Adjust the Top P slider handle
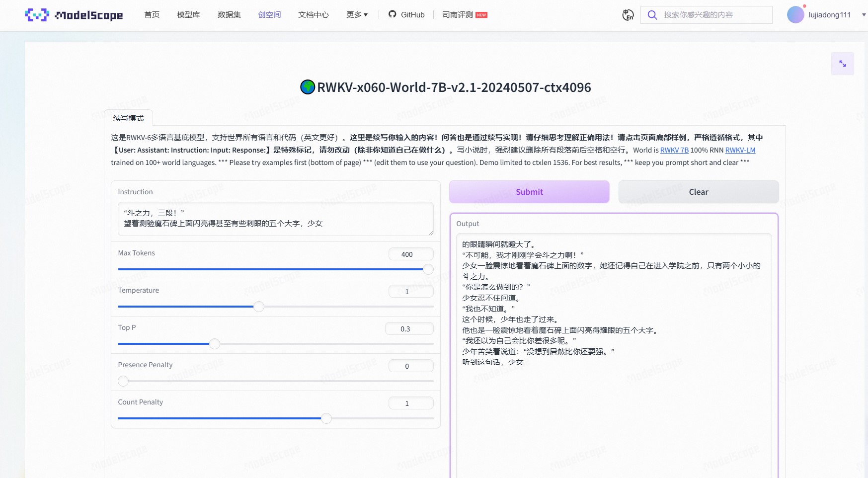 (215, 344)
